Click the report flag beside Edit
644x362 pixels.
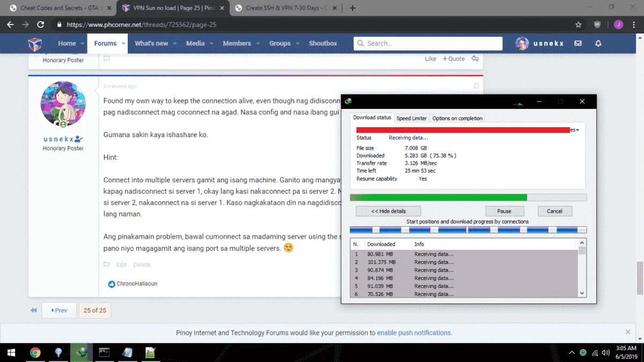pyautogui.click(x=107, y=264)
